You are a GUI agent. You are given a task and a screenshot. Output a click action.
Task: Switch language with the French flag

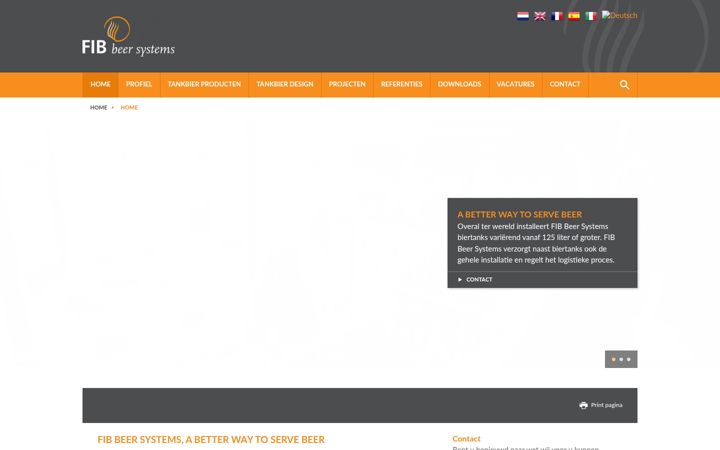tap(557, 16)
